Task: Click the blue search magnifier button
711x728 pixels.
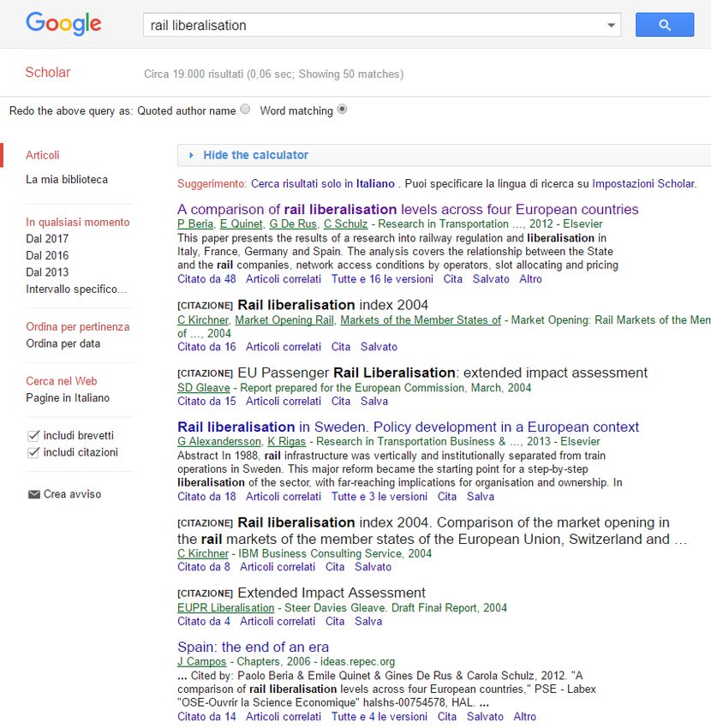Action: tap(665, 25)
